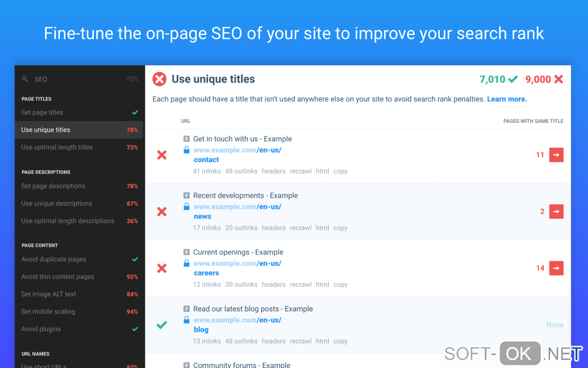
Task: Click 12 inlinks on careers row
Action: point(206,284)
